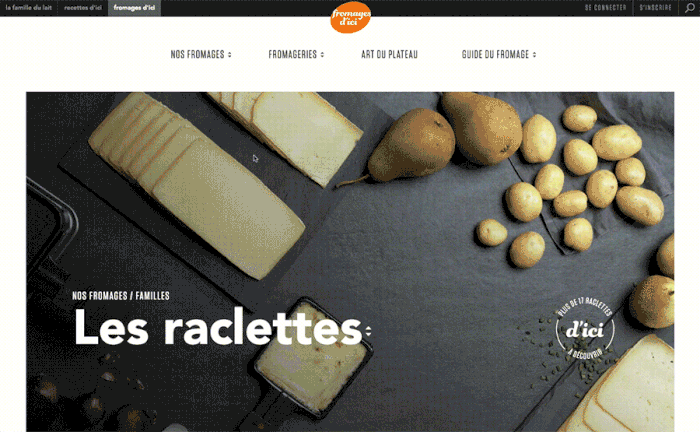Click the S'inscrire link

pyautogui.click(x=655, y=8)
